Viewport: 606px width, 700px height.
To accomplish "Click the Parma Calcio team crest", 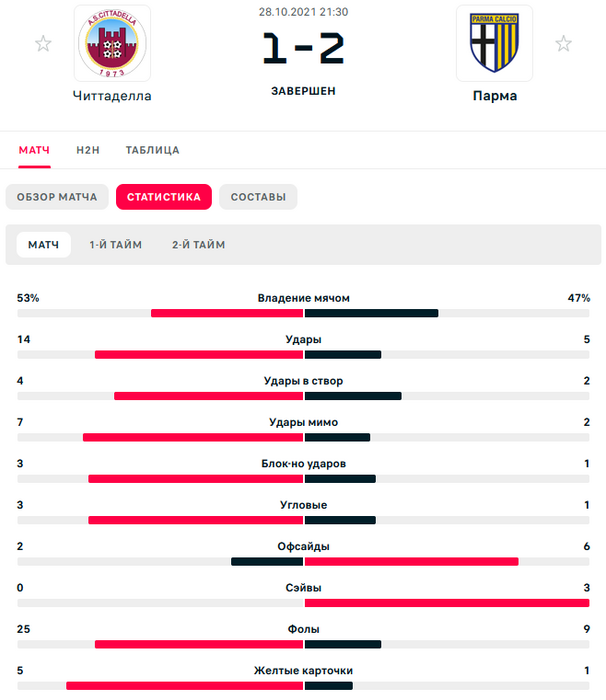I will click(494, 44).
